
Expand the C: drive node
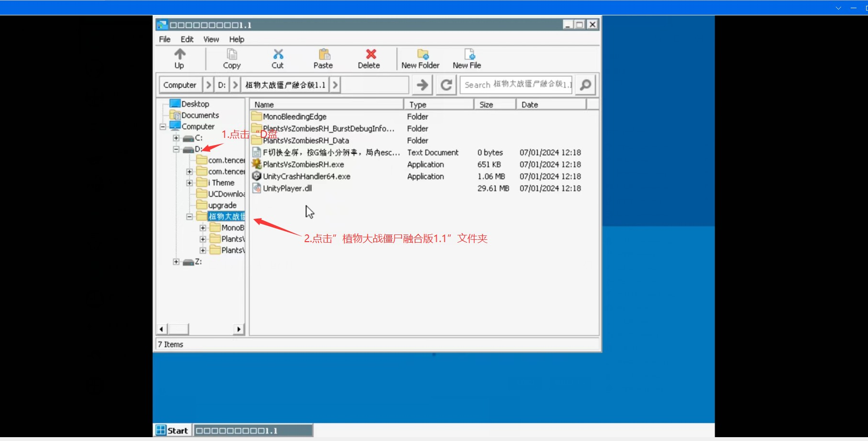coord(176,138)
